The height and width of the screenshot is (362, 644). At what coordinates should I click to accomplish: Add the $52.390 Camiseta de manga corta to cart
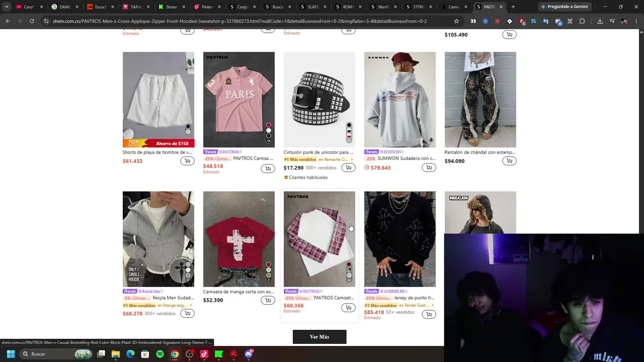(x=268, y=300)
